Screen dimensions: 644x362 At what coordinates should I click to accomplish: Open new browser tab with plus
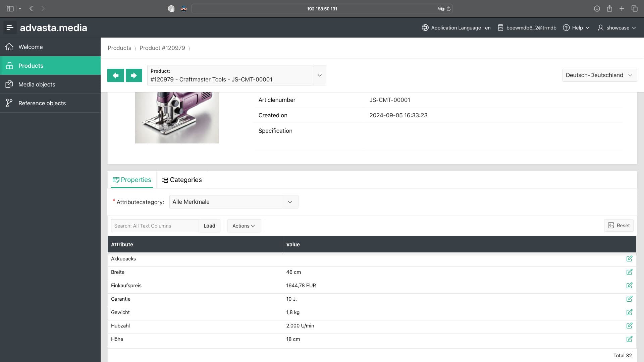pyautogui.click(x=622, y=9)
